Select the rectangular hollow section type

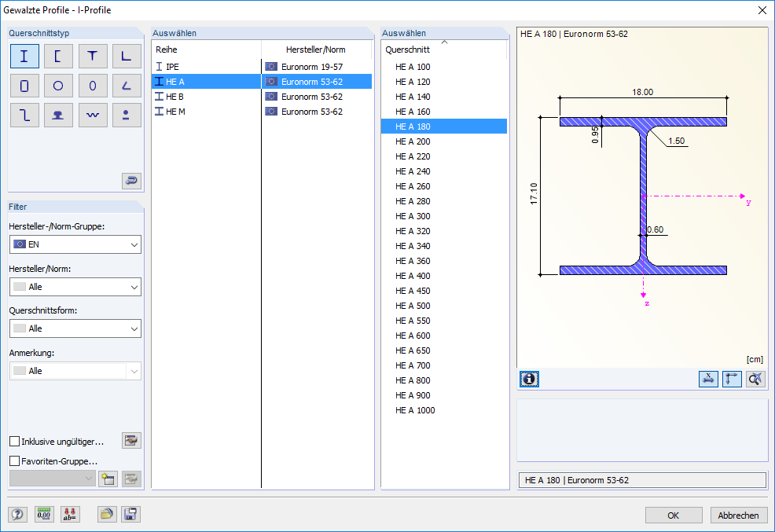pyautogui.click(x=24, y=86)
